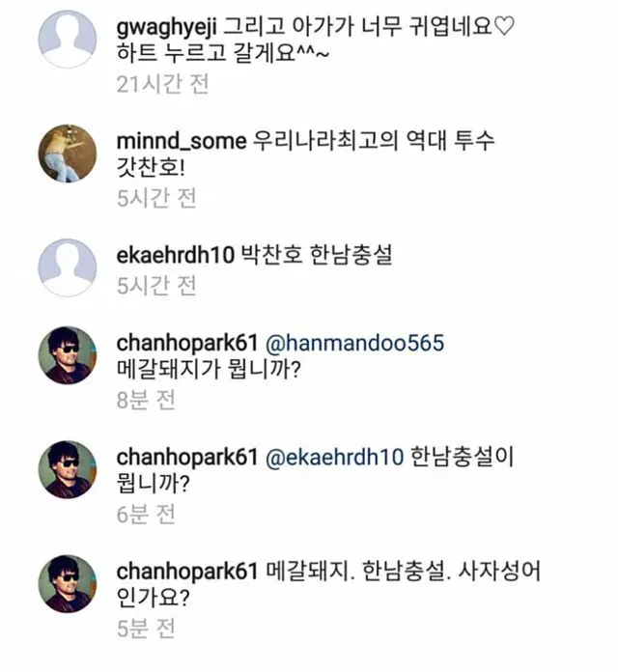Tap the 6분 전 timestamp
618x672 pixels.
[x=147, y=514]
